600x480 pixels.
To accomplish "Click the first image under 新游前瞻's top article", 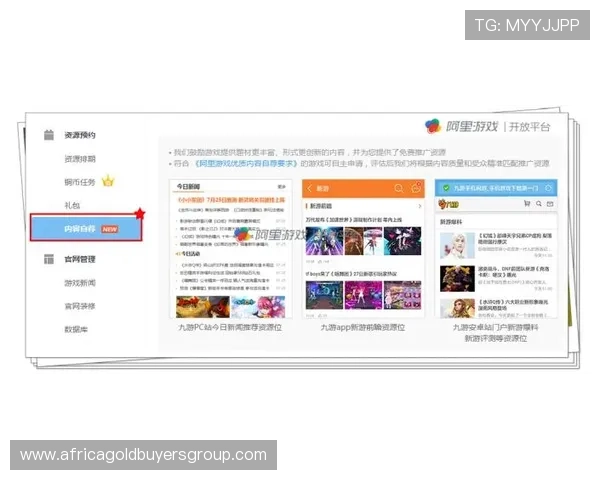I will click(324, 241).
